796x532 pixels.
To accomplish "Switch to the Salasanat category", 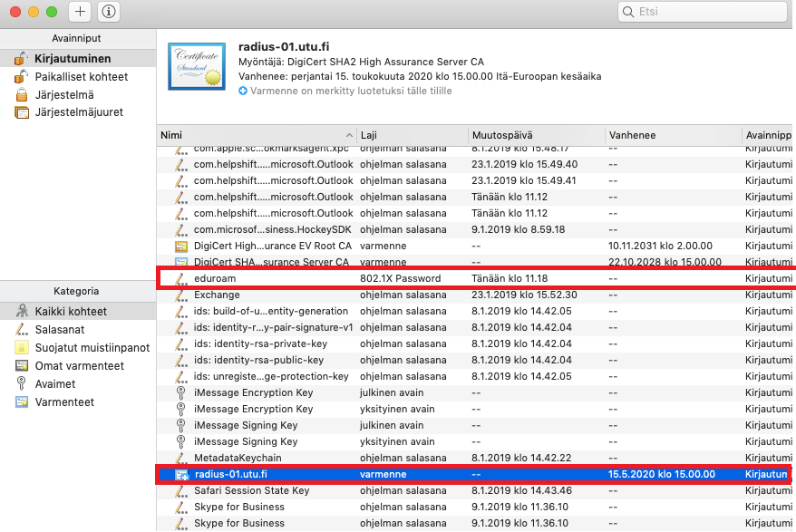I will point(61,329).
